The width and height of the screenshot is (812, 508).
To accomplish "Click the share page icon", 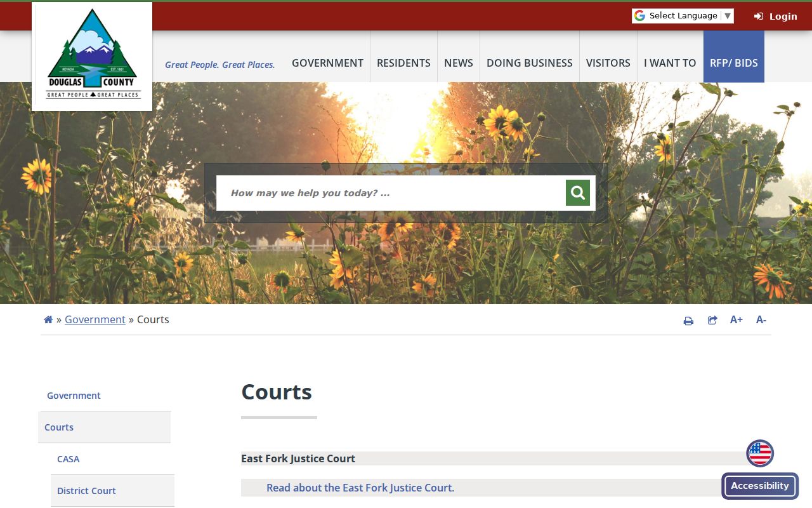I will [712, 320].
